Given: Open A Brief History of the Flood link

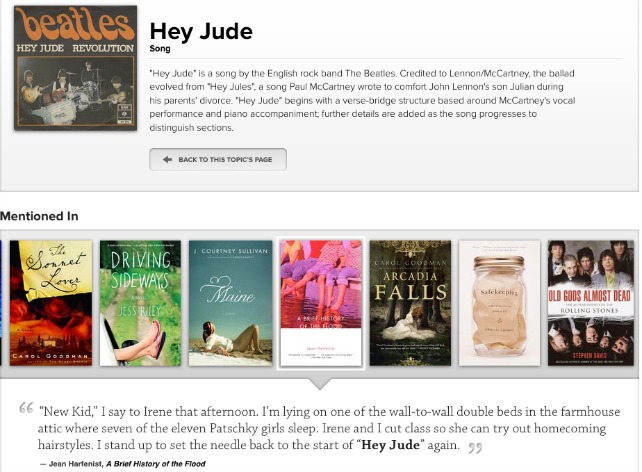Looking at the screenshot, I should pyautogui.click(x=156, y=464).
